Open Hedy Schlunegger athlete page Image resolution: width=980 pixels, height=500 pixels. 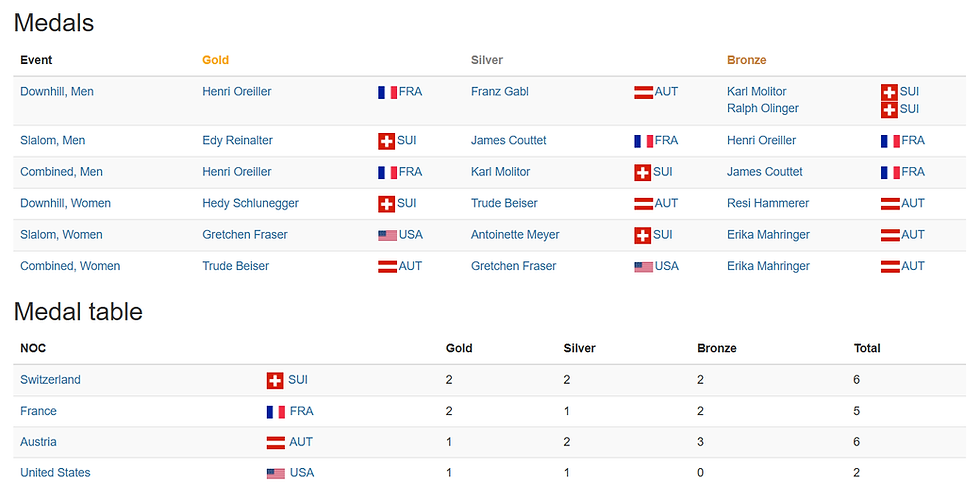[250, 204]
